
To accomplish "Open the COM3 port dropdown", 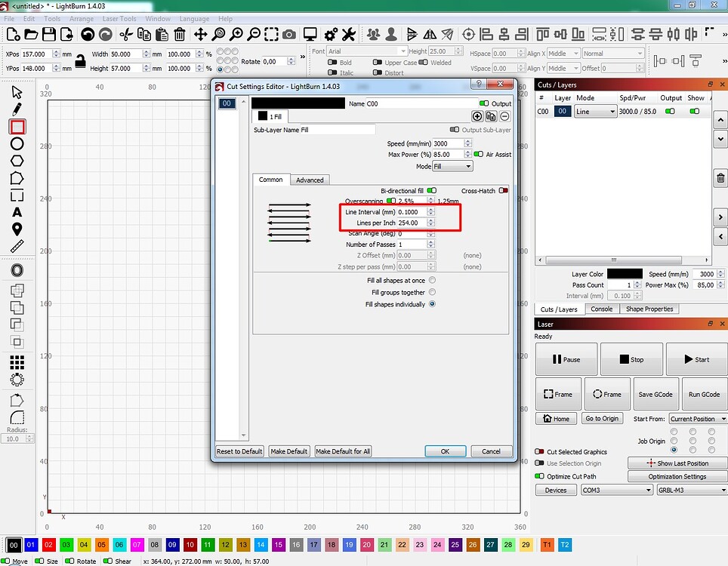I will (x=617, y=490).
